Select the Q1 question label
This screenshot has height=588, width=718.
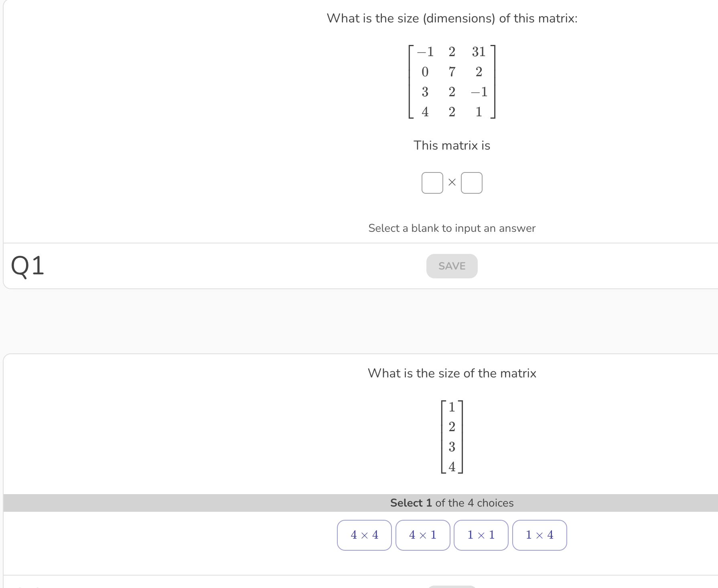(x=28, y=266)
